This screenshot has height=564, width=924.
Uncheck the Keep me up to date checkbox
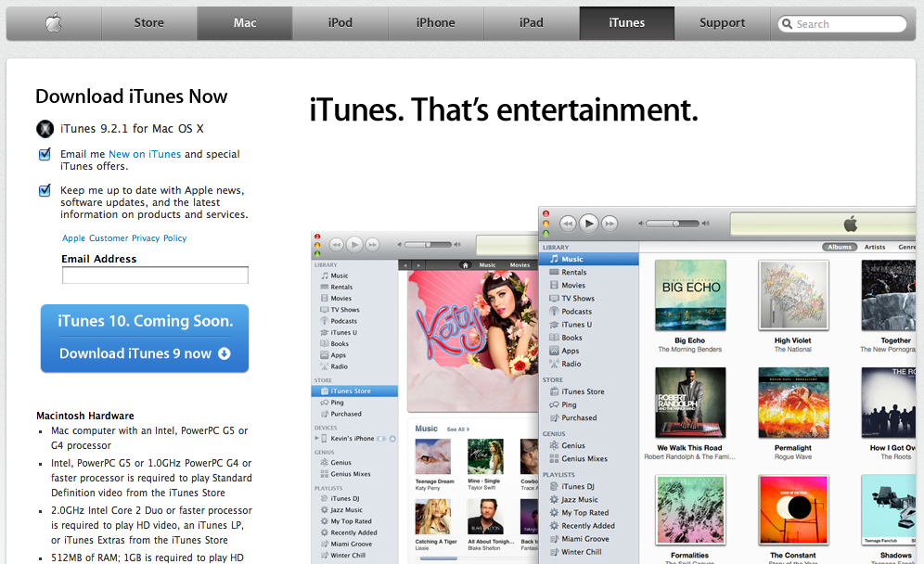(45, 190)
